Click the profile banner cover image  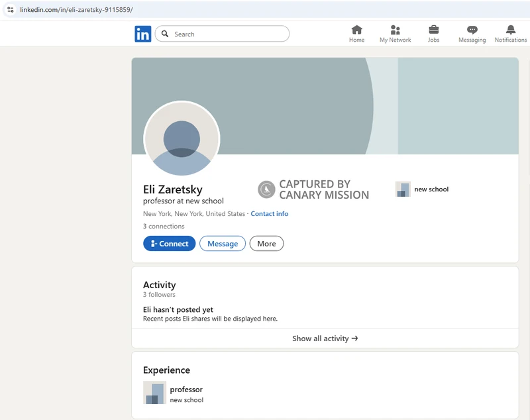(x=325, y=106)
